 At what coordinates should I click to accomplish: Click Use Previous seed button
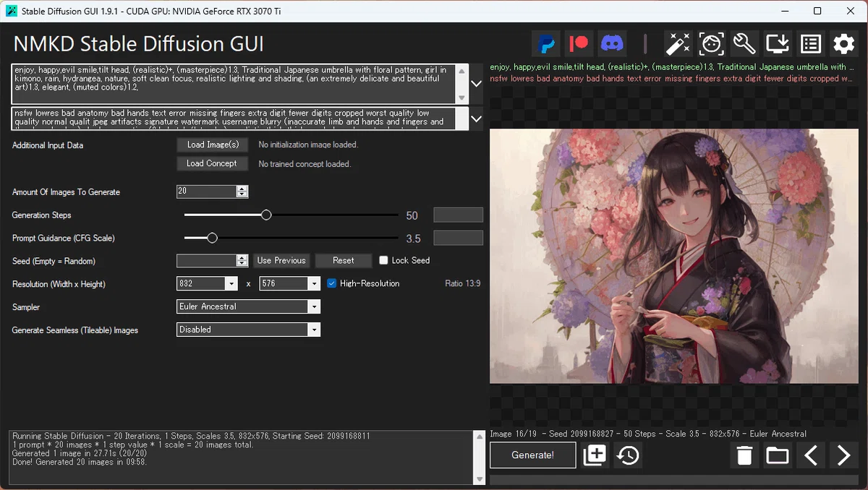(281, 260)
